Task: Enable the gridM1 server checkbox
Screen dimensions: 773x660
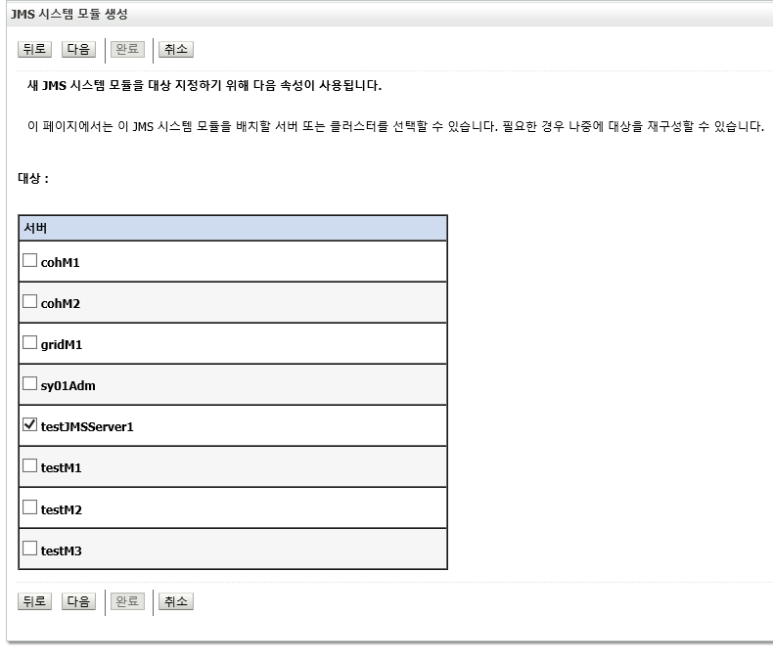Action: point(30,342)
